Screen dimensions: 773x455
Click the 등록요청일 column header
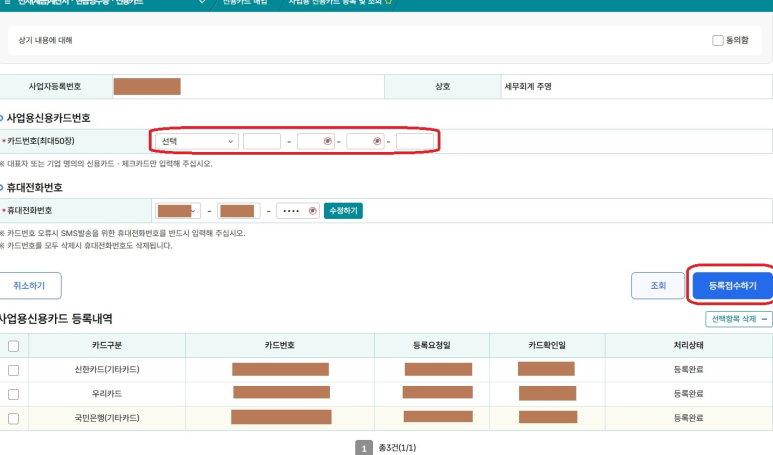432,346
